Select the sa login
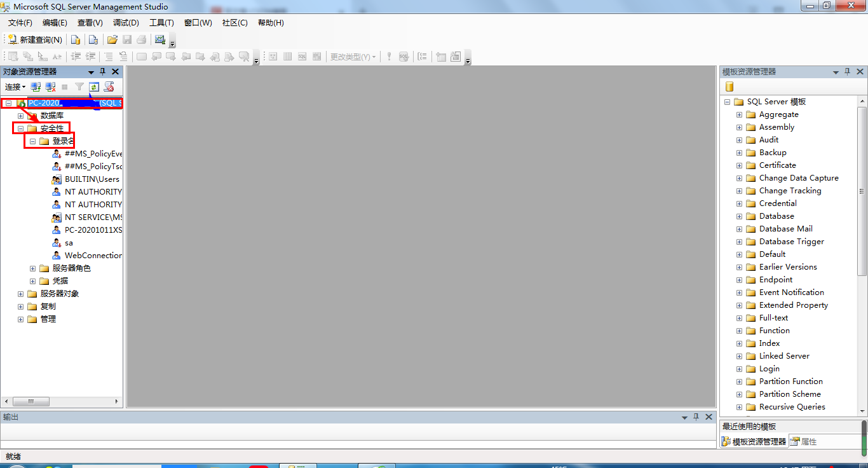Image resolution: width=868 pixels, height=468 pixels. [x=69, y=243]
